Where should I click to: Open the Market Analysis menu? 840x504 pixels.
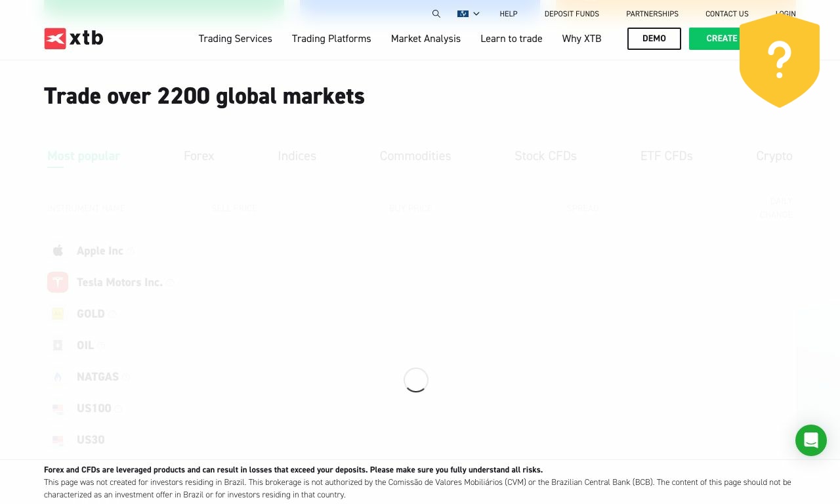click(x=426, y=39)
